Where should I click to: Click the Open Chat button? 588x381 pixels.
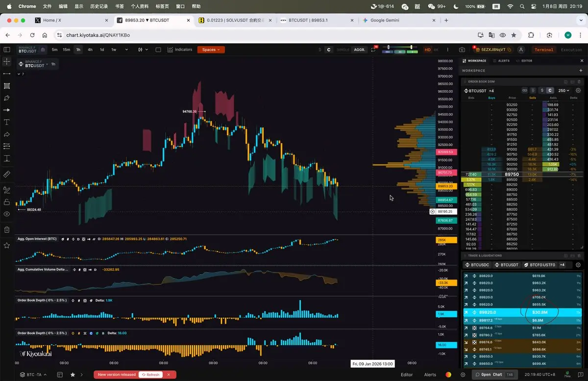click(496, 375)
